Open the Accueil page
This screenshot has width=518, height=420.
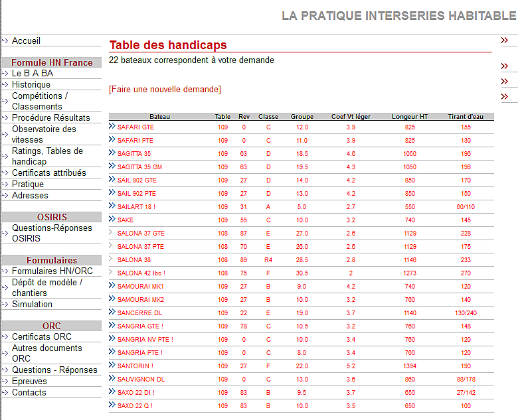pyautogui.click(x=26, y=40)
